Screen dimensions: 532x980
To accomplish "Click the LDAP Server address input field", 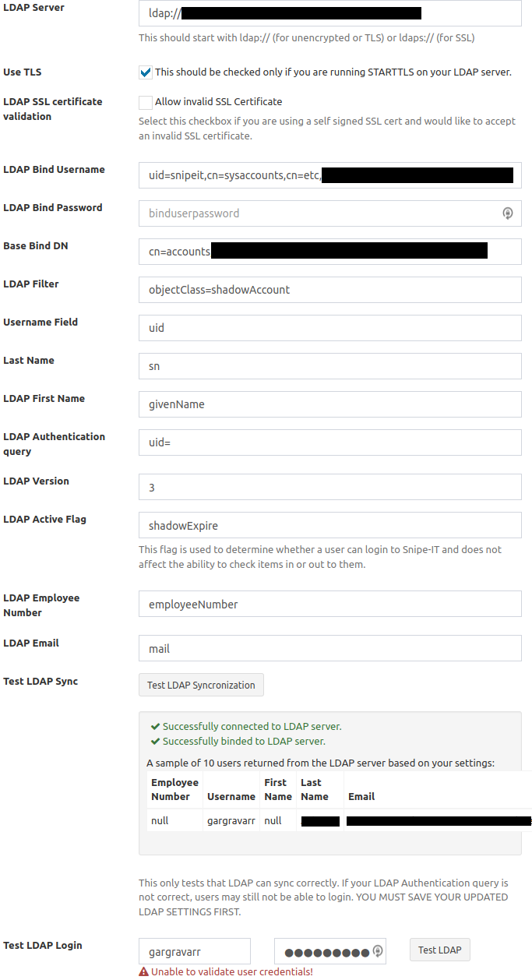I will coord(329,13).
